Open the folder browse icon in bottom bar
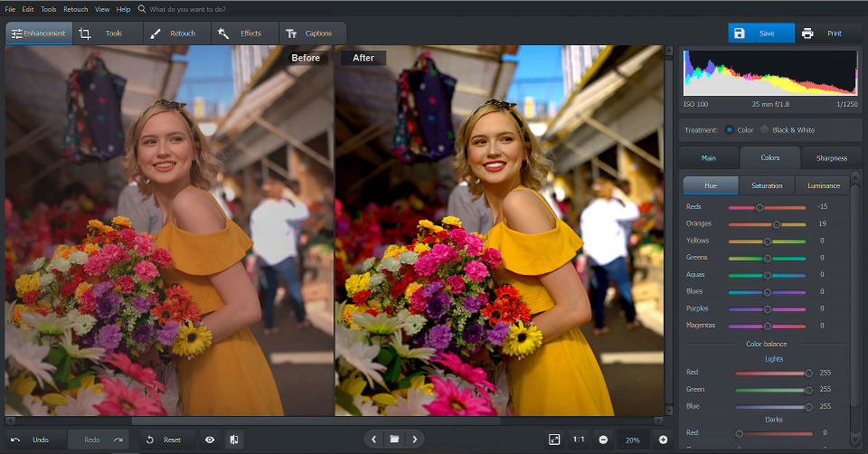The height and width of the screenshot is (454, 868). click(394, 440)
